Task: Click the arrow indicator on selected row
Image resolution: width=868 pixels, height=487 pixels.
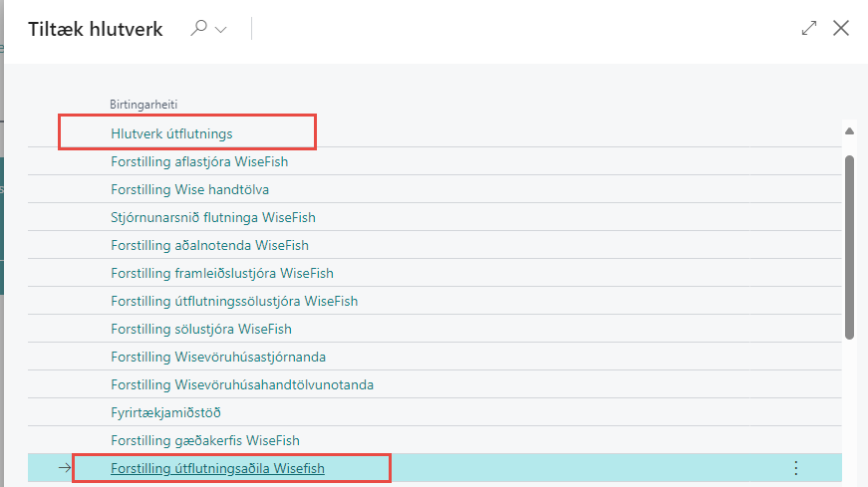Action: tap(65, 468)
